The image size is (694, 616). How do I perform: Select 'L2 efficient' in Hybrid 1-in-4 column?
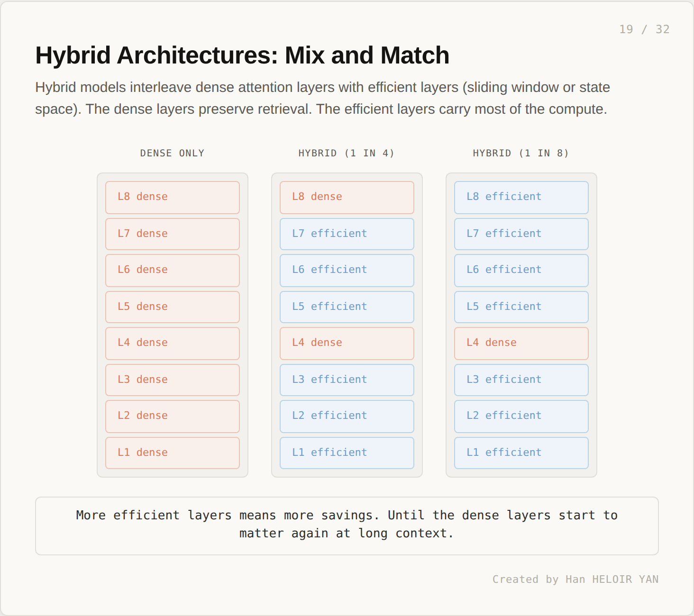tap(347, 417)
